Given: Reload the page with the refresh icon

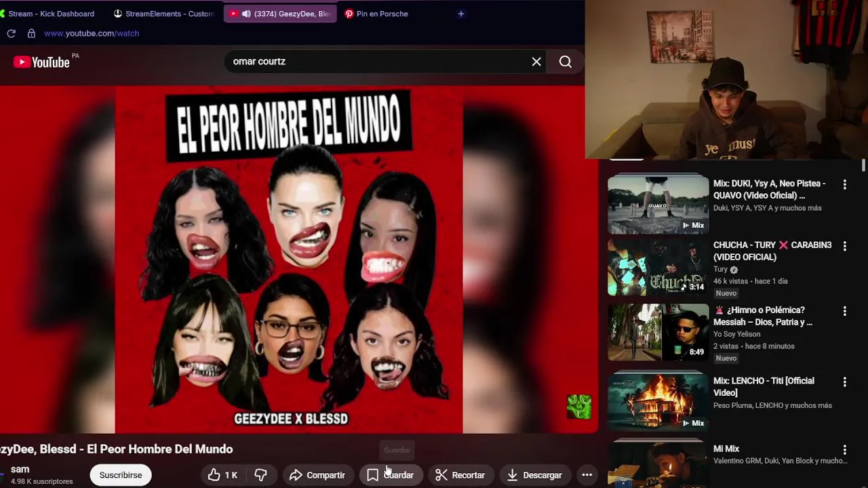Looking at the screenshot, I should click(11, 33).
